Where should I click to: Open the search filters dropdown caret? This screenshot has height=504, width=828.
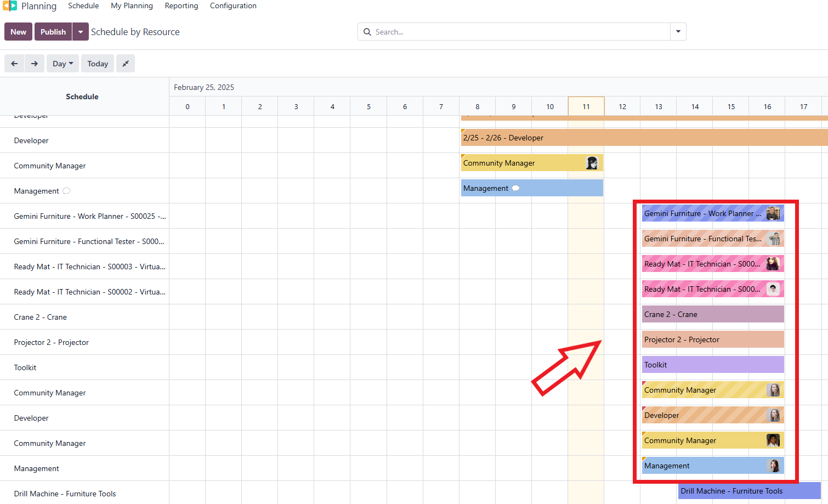(678, 31)
